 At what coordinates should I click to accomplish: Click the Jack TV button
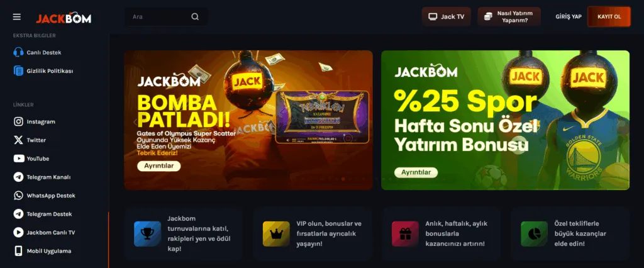446,17
